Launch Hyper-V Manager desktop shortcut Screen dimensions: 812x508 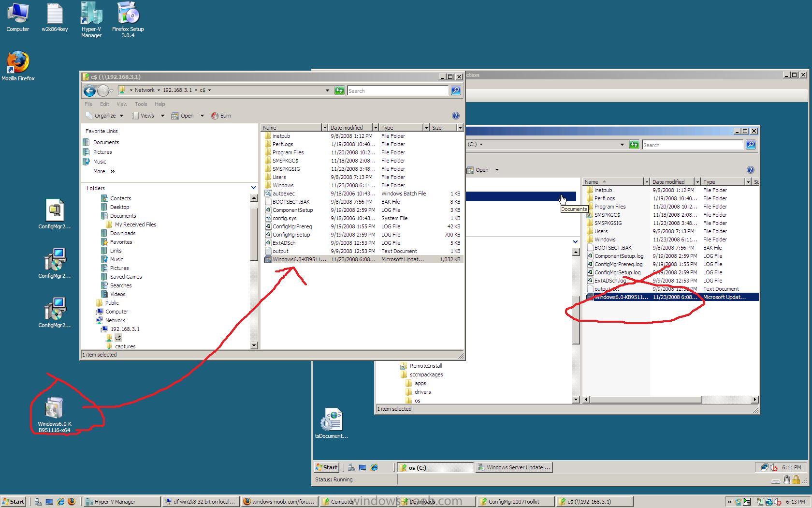click(91, 19)
